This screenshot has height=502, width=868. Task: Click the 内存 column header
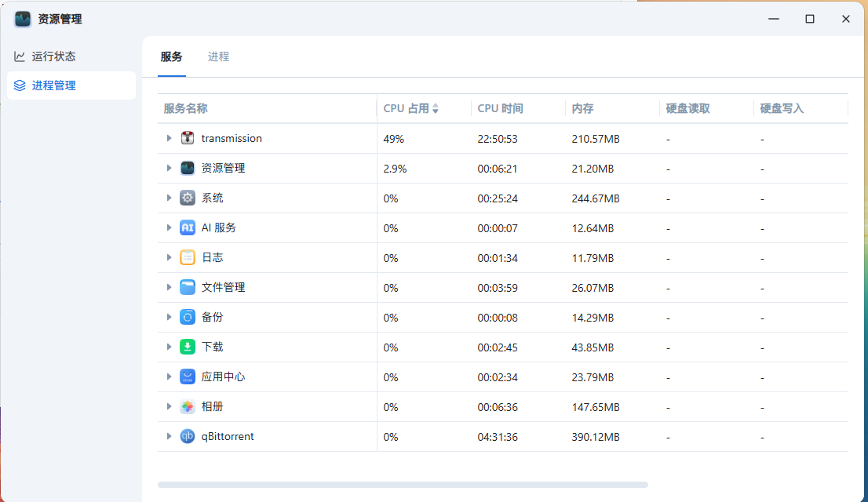[582, 108]
